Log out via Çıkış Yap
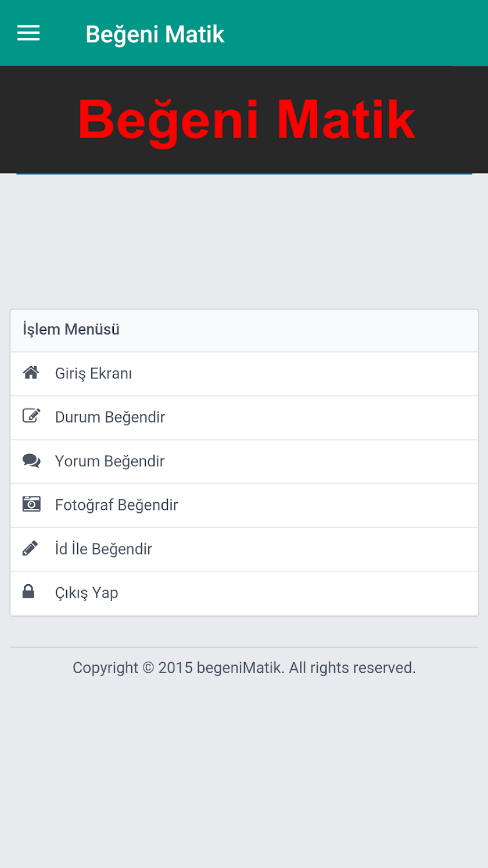Viewport: 488px width, 868px height. tap(87, 593)
